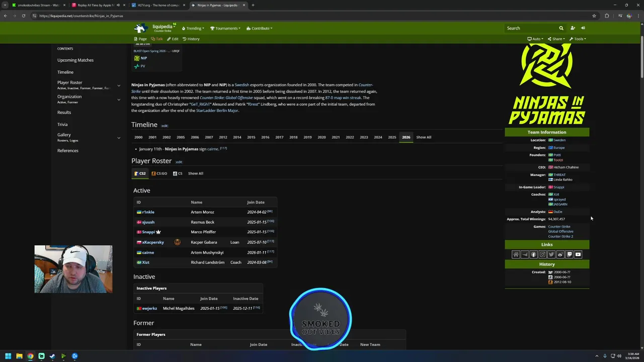Click the create account icon
Viewport: 644px width, 362px height.
point(573,28)
